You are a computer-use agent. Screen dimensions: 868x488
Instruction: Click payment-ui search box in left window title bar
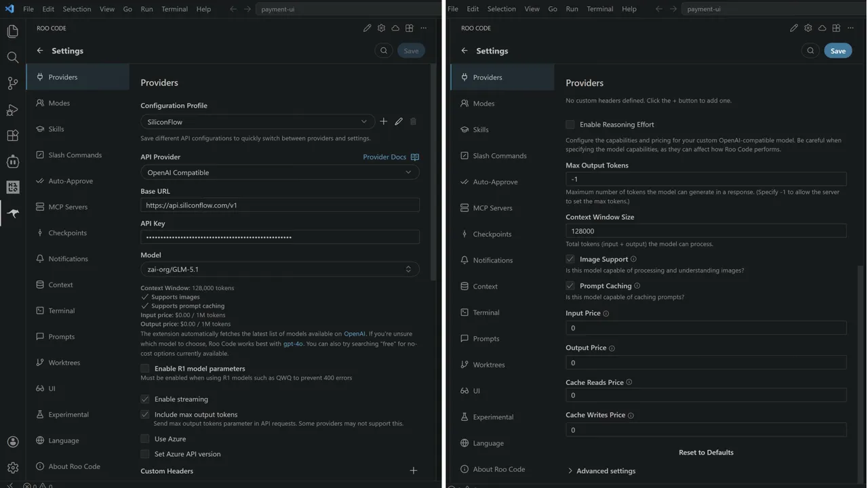coord(348,9)
